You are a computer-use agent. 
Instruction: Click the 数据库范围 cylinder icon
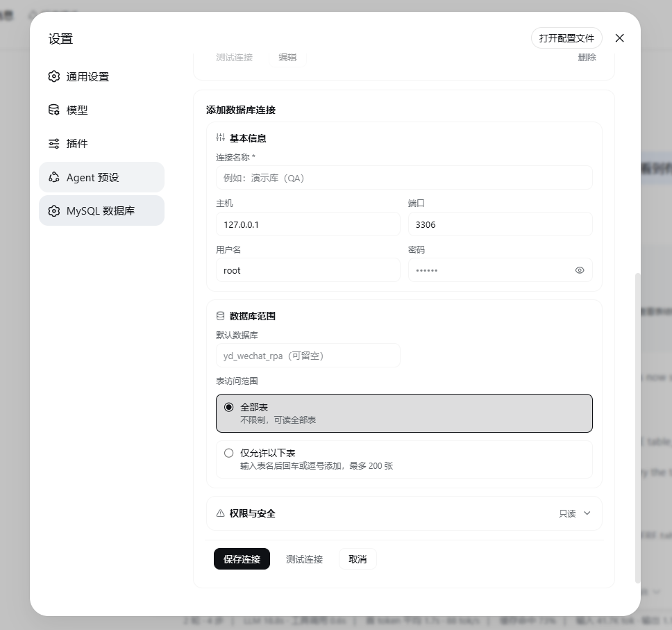[x=220, y=315]
